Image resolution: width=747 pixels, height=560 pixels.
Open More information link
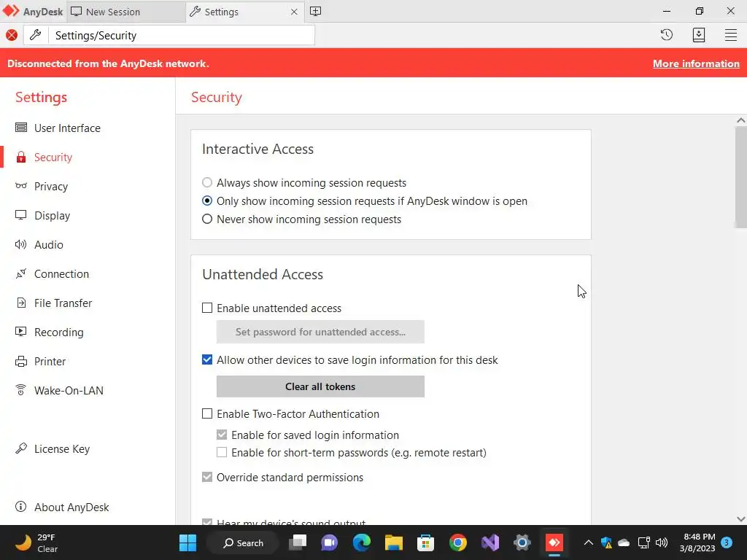click(696, 63)
